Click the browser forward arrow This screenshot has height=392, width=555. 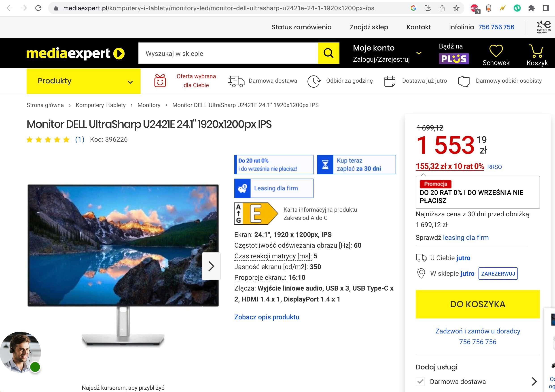24,8
